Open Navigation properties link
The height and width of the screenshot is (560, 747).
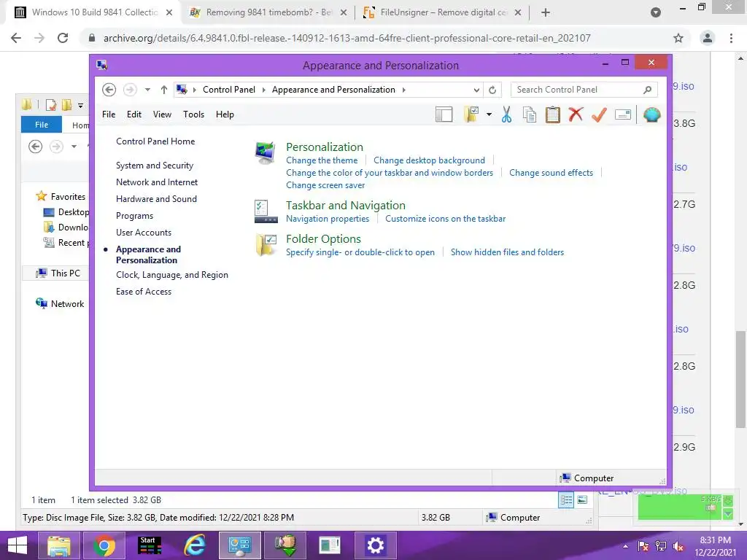pos(328,219)
